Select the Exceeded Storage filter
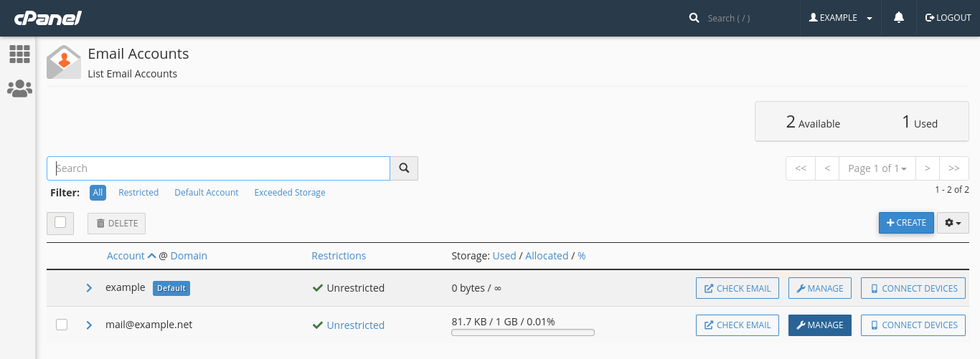 290,193
